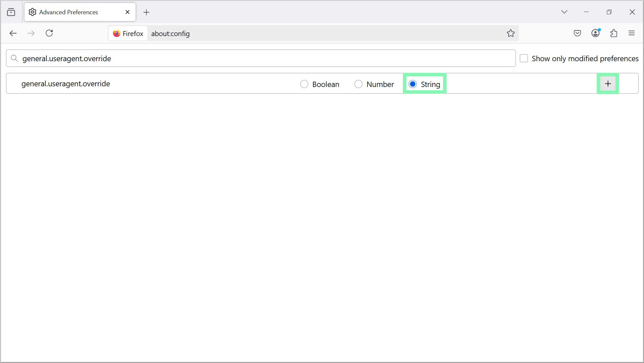Open the recent browsing list icon
Viewport: 644px width, 363px height.
click(11, 12)
